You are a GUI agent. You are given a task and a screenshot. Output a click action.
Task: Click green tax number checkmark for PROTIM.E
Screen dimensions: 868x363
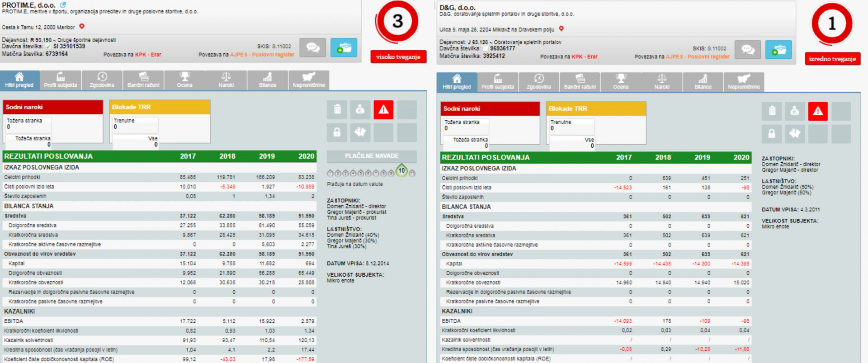48,47
